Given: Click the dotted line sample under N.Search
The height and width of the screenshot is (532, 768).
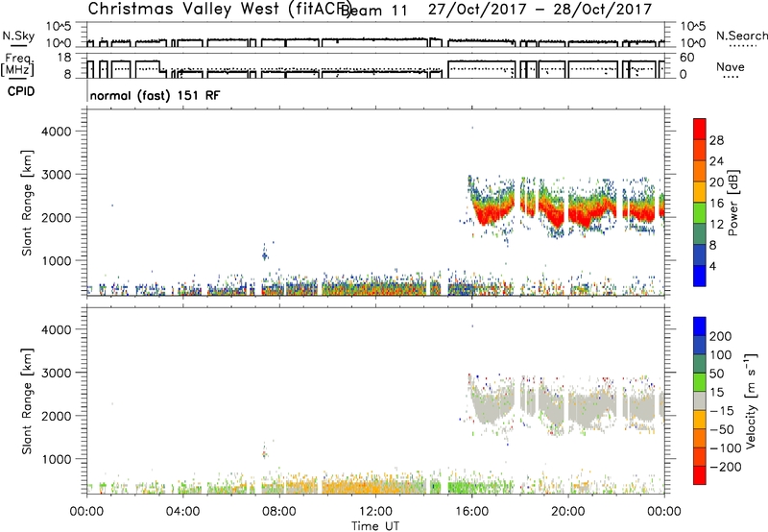Looking at the screenshot, I should tap(742, 46).
